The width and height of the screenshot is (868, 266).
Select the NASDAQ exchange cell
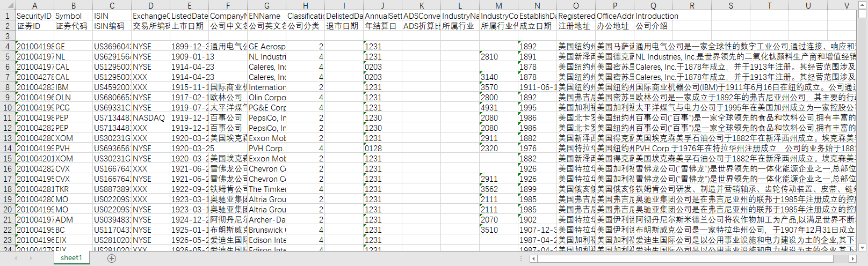pos(150,117)
